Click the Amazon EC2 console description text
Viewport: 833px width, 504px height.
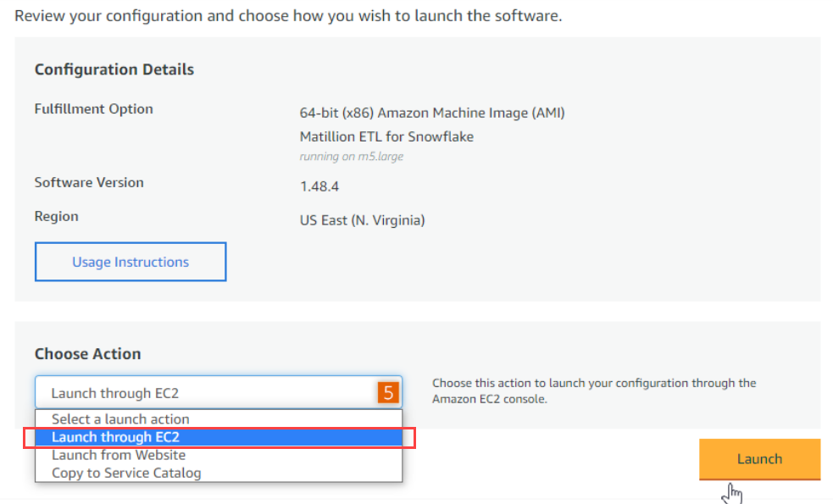click(594, 390)
